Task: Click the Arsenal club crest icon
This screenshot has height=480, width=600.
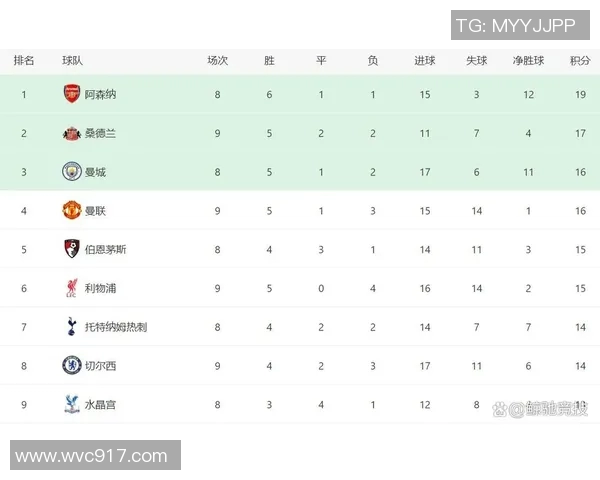Action: (72, 94)
